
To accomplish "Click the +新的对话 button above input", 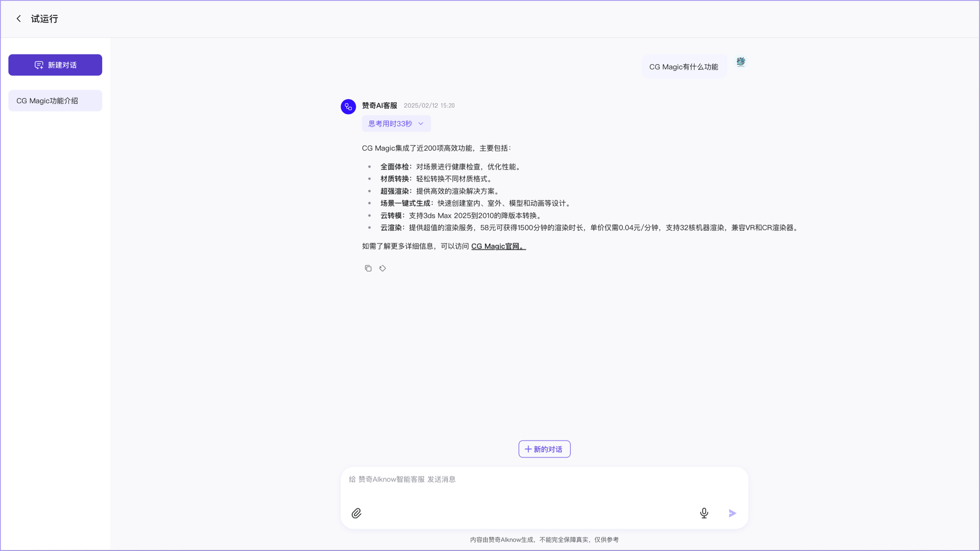I will click(x=544, y=449).
